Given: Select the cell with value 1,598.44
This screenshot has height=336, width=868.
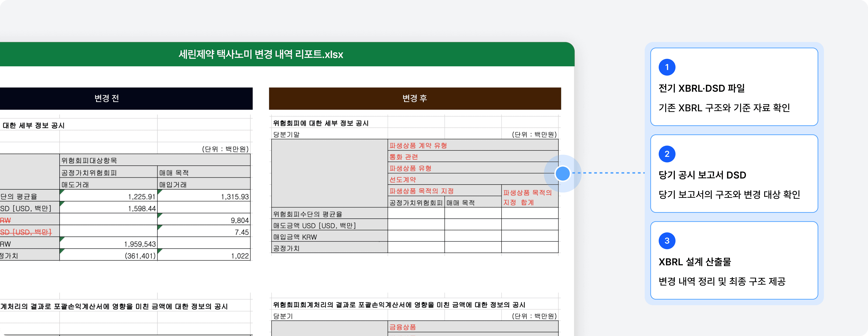Looking at the screenshot, I should point(108,207).
